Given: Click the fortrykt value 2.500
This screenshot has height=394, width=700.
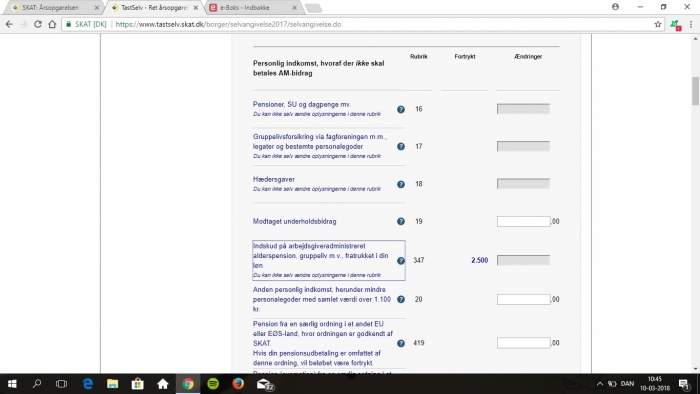Looking at the screenshot, I should tap(479, 260).
